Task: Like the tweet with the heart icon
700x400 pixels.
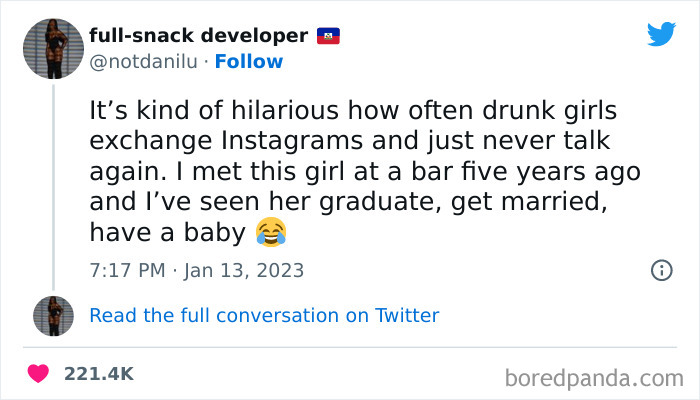Action: (39, 374)
